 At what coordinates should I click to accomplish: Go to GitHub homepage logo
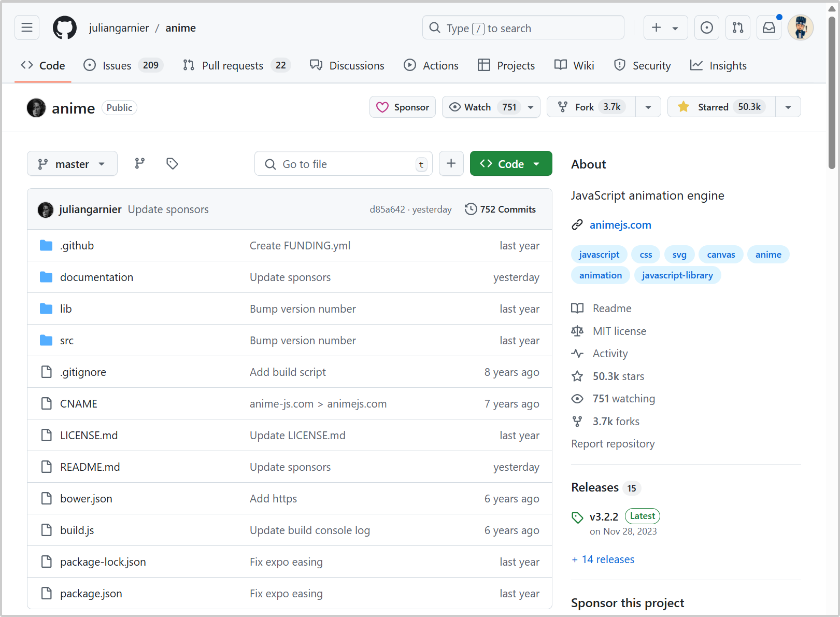65,27
